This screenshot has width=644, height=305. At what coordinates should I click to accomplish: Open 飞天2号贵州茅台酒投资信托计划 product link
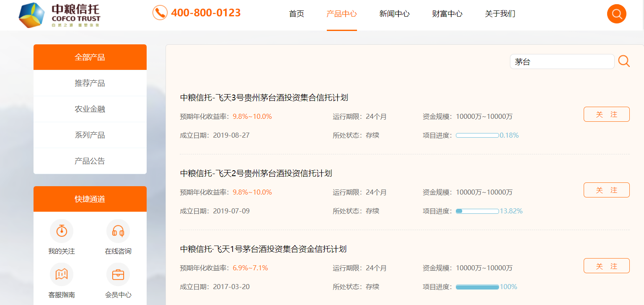point(256,173)
